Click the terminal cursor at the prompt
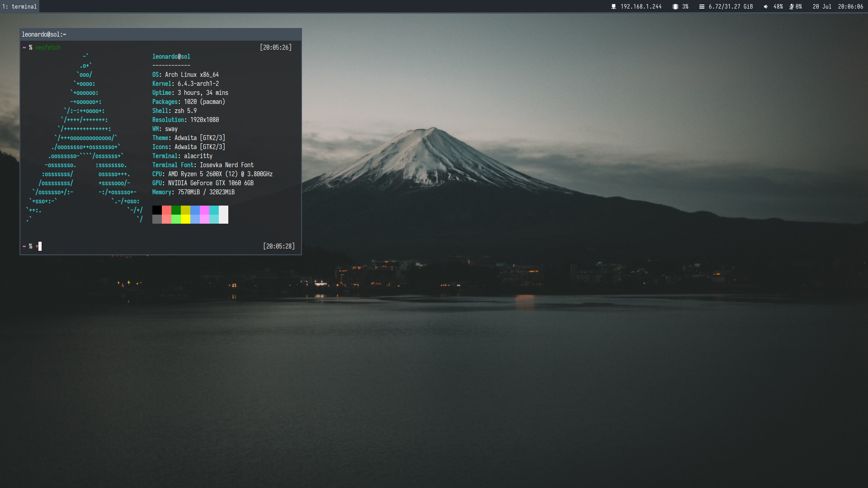The image size is (868, 488). [40, 246]
